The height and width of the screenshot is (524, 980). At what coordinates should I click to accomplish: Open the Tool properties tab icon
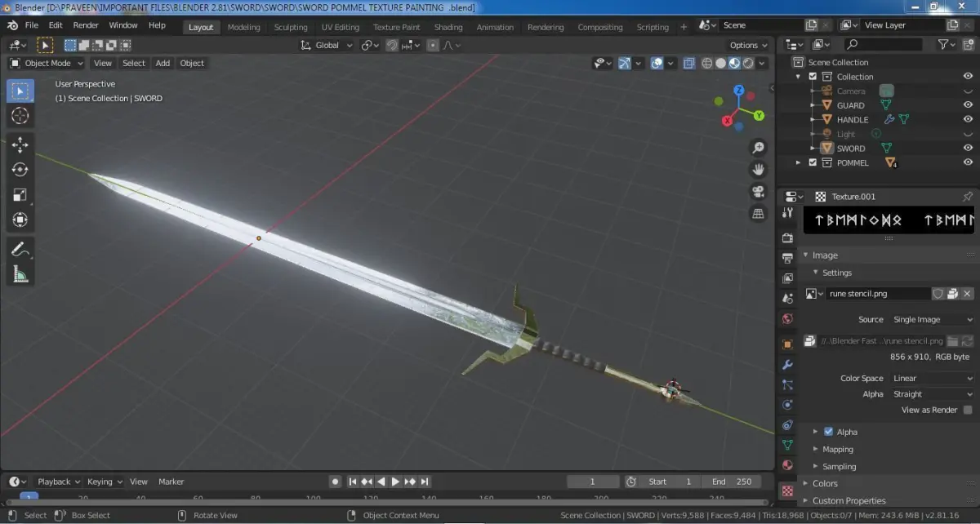(x=787, y=213)
